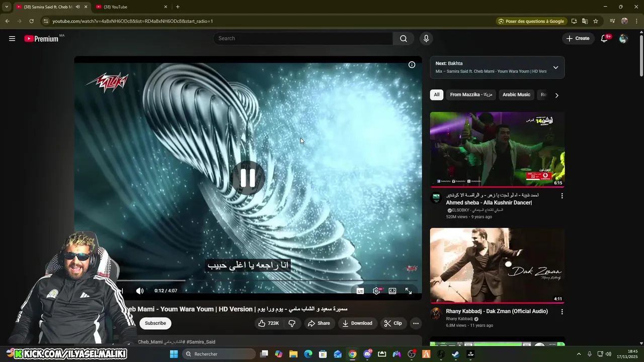Viewport: 644px width, 362px height.
Task: Open the media controls icon in Chrome
Action: 612,21
